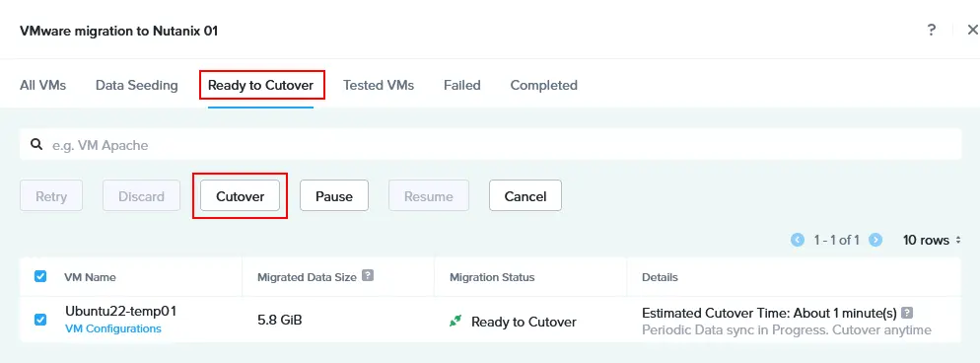Switch to the Tested VMs tab

pyautogui.click(x=379, y=85)
